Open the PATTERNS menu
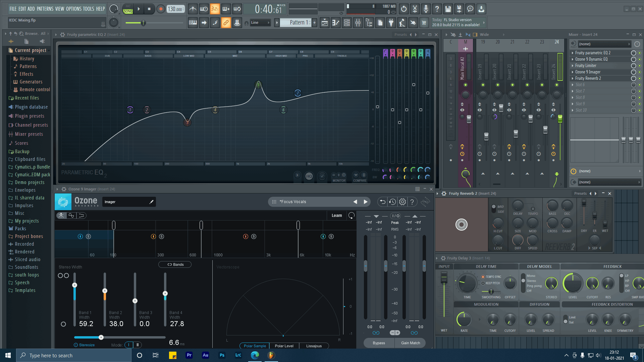The height and width of the screenshot is (362, 644). point(45,9)
